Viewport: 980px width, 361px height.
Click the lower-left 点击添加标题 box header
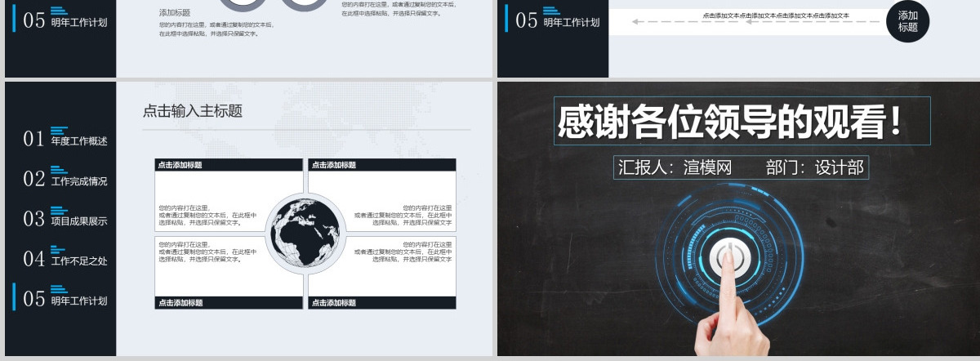tap(229, 302)
